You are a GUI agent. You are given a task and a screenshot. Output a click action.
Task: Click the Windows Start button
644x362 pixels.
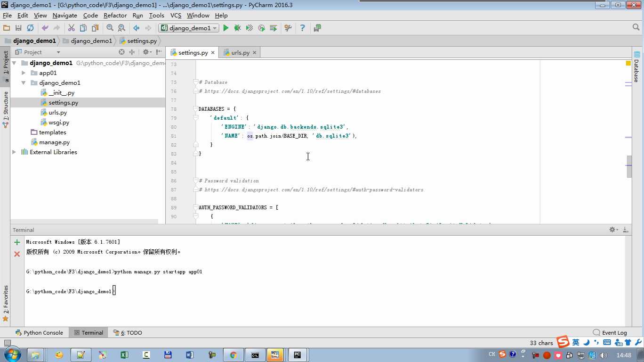pyautogui.click(x=12, y=355)
